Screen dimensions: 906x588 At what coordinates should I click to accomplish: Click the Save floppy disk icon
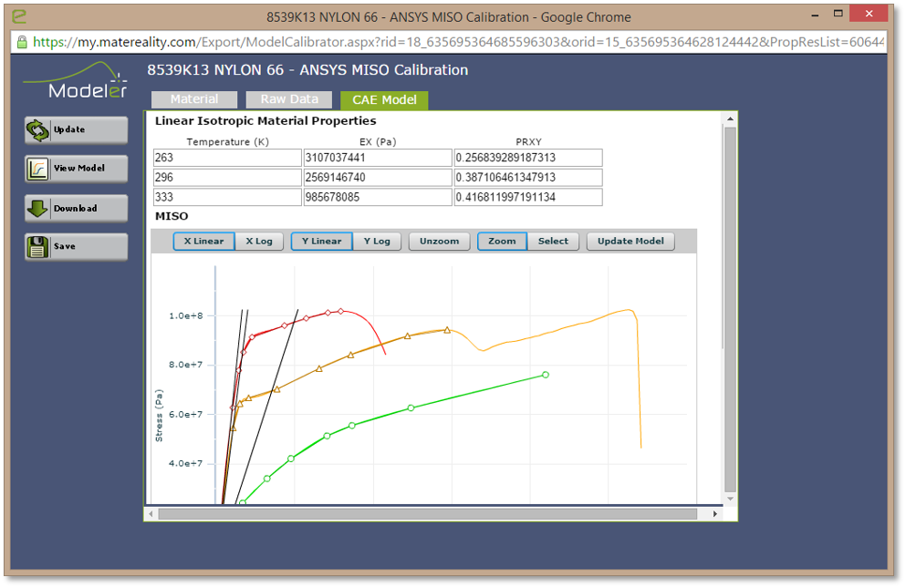(37, 247)
